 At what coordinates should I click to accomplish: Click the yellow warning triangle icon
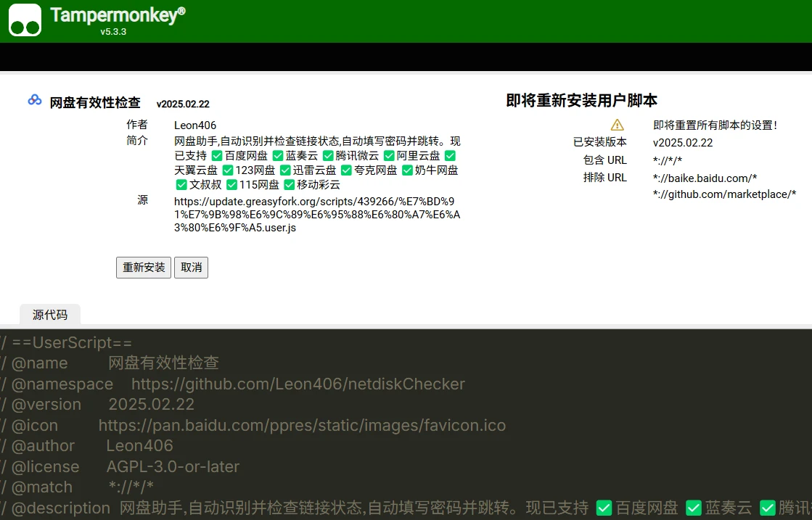(617, 125)
